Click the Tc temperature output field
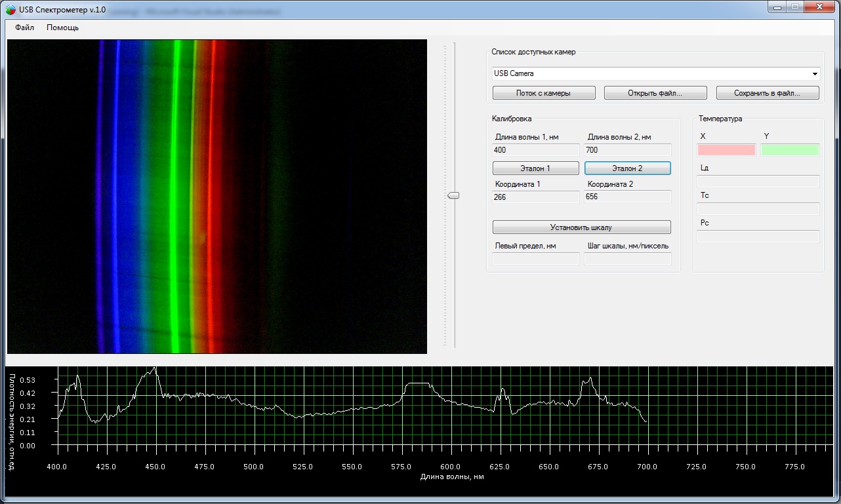 point(758,209)
